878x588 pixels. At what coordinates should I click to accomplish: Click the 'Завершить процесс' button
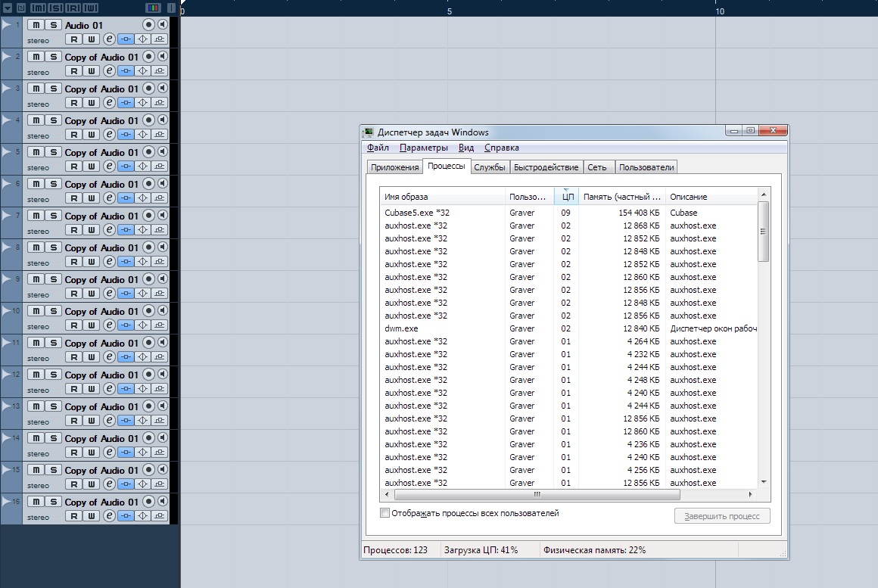click(722, 516)
